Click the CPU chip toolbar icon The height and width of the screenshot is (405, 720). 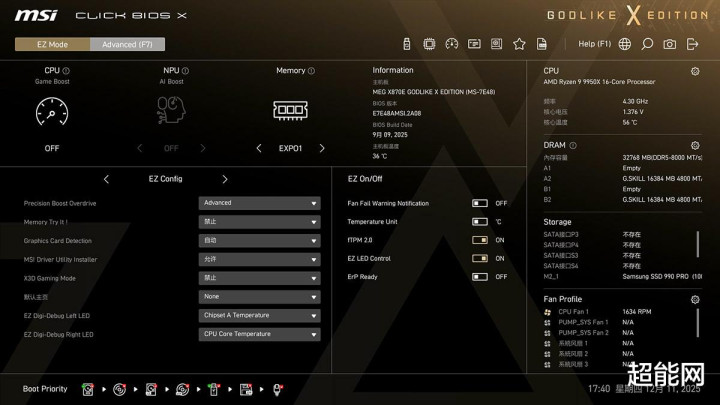[x=429, y=44]
